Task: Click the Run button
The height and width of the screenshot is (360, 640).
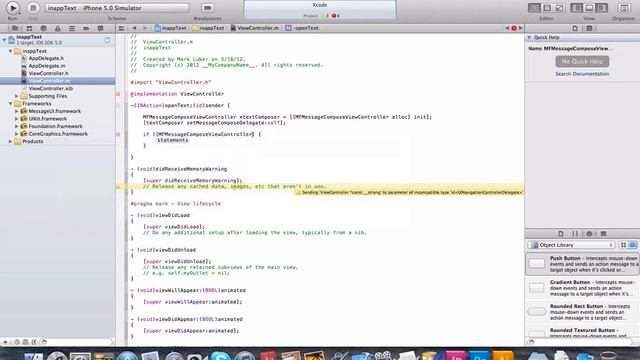Action: click(x=13, y=7)
